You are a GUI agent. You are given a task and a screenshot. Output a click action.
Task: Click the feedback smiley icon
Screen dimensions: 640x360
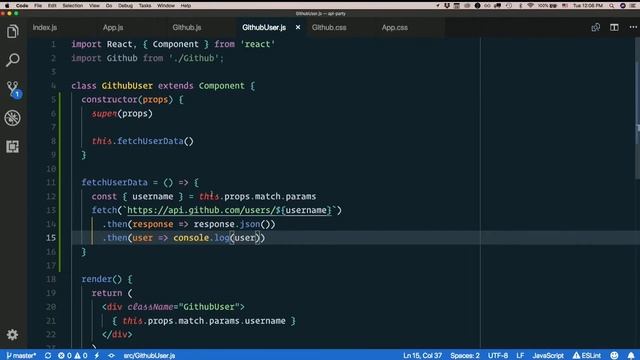[x=614, y=356]
